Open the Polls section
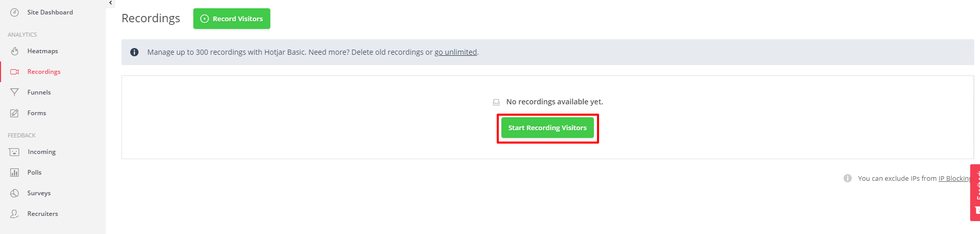Image resolution: width=980 pixels, height=234 pixels. pos(34,173)
